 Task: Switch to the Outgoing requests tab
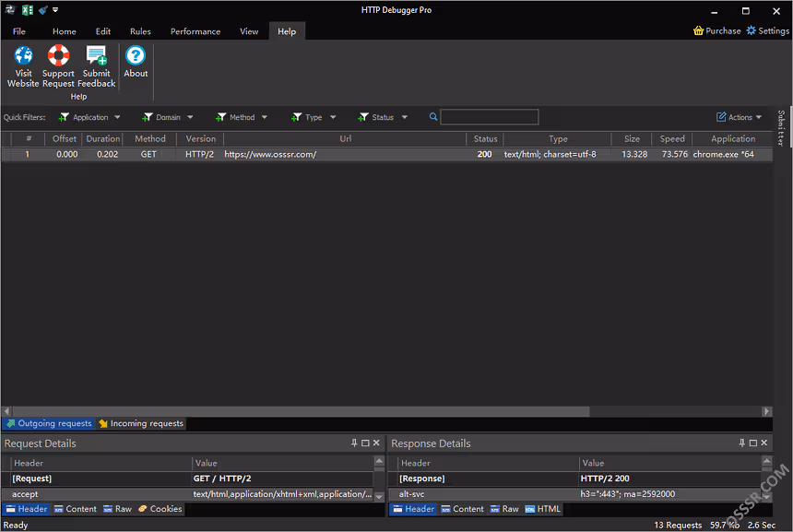coord(49,423)
